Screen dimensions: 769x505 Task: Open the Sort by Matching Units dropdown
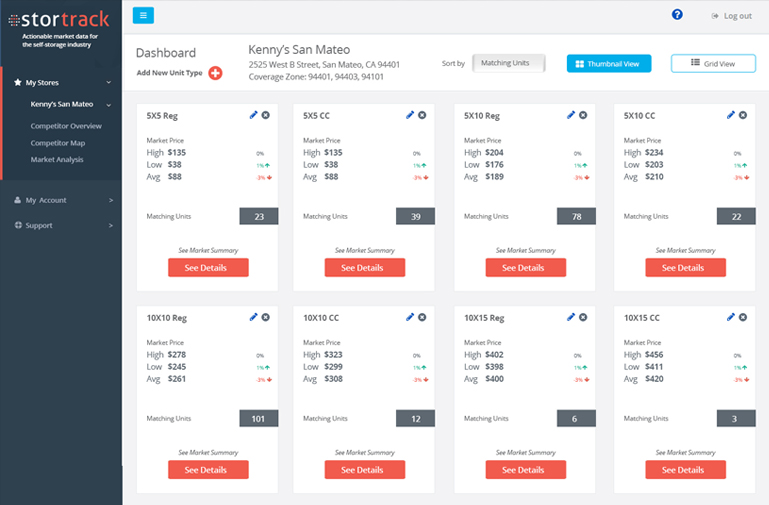(509, 64)
